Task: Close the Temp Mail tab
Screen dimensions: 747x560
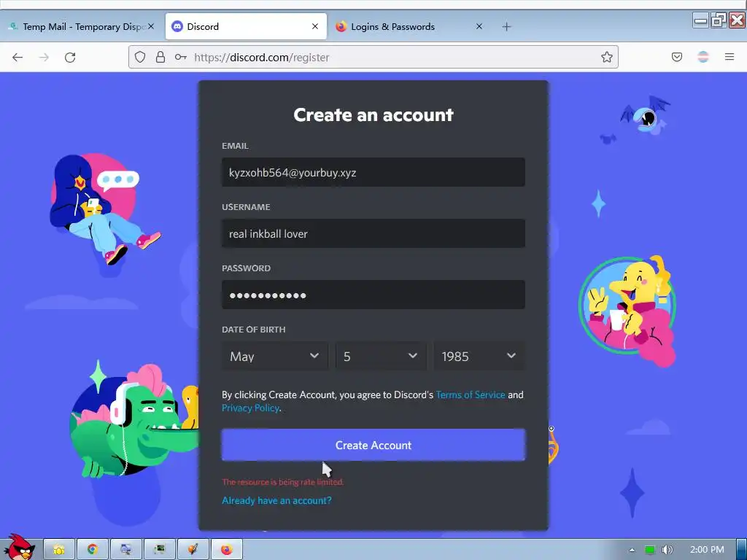Action: click(150, 27)
